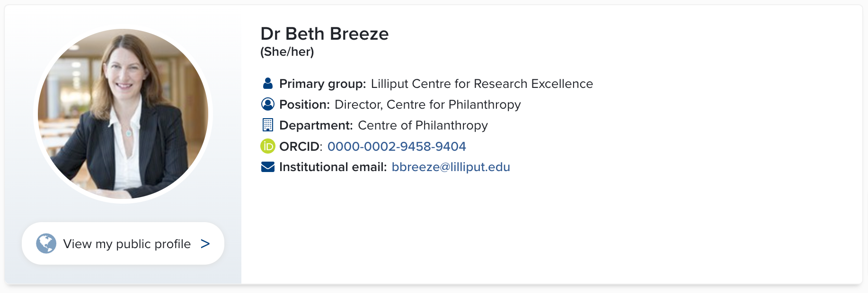This screenshot has width=868, height=293.
Task: Click the chevron arrow beside public profile
Action: [x=205, y=244]
